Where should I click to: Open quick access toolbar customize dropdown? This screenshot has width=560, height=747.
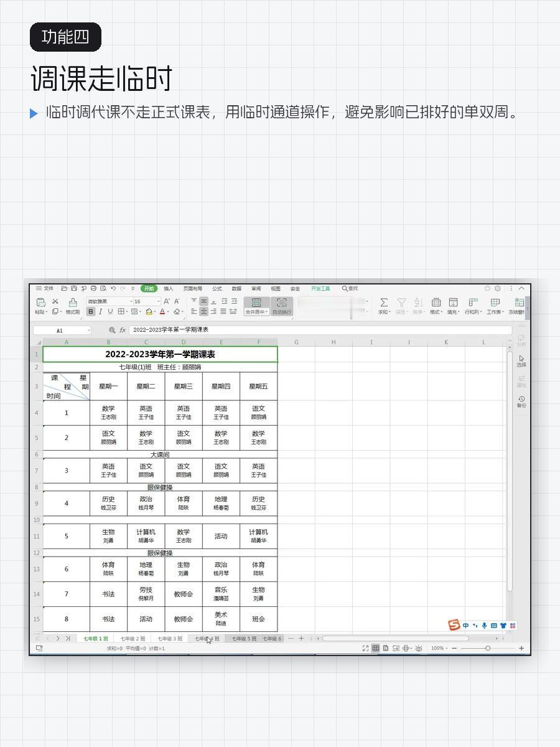pyautogui.click(x=133, y=288)
